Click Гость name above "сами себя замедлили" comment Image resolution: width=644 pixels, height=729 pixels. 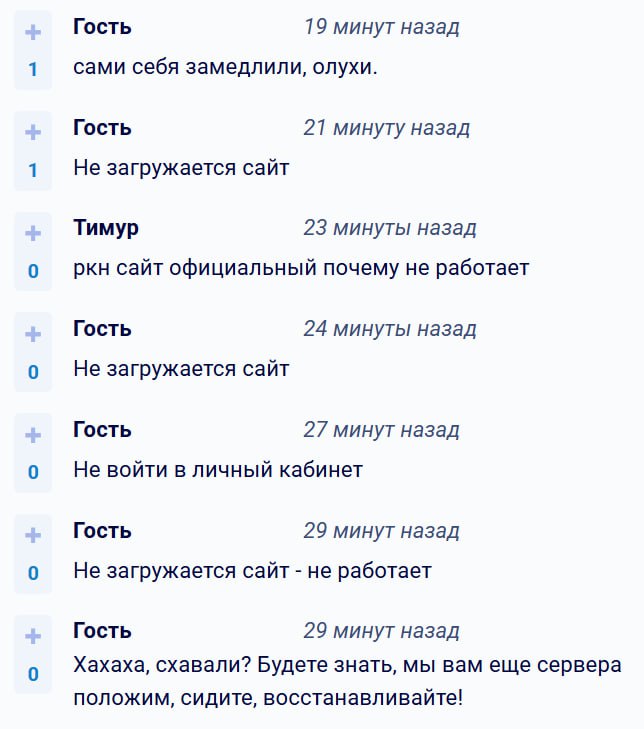pos(102,27)
